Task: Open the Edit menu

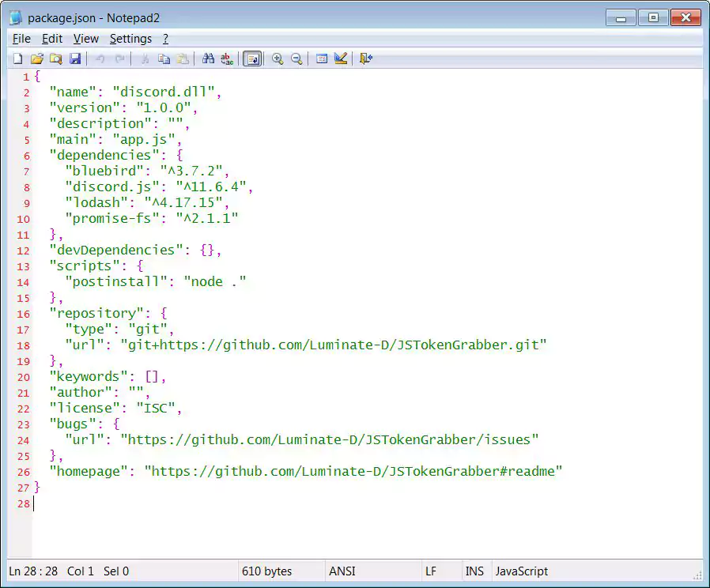Action: (x=52, y=39)
